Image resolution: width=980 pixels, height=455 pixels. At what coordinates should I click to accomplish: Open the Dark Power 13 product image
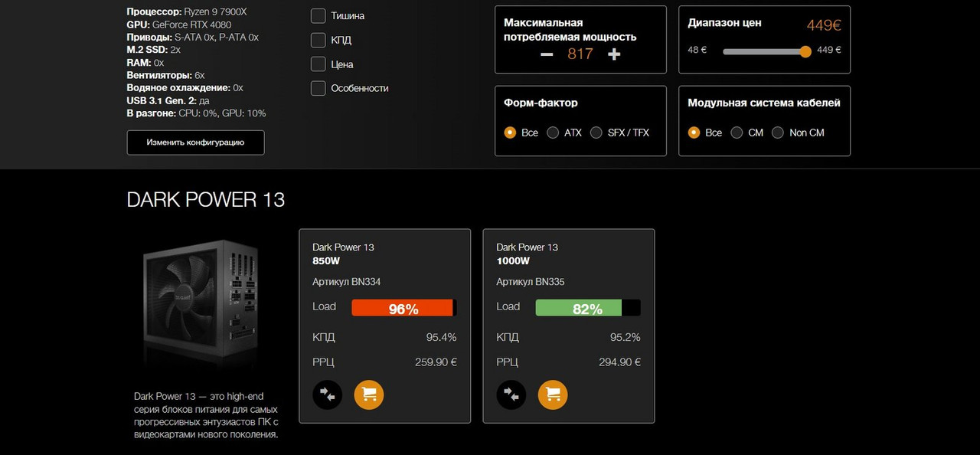point(201,304)
